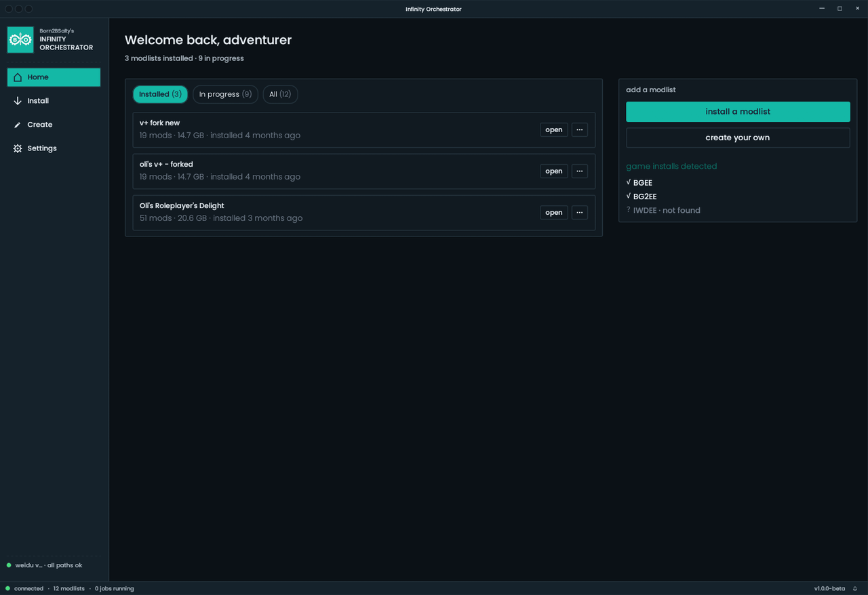Image resolution: width=868 pixels, height=595 pixels.
Task: Open the Install page from the sidebar
Action: 54,101
